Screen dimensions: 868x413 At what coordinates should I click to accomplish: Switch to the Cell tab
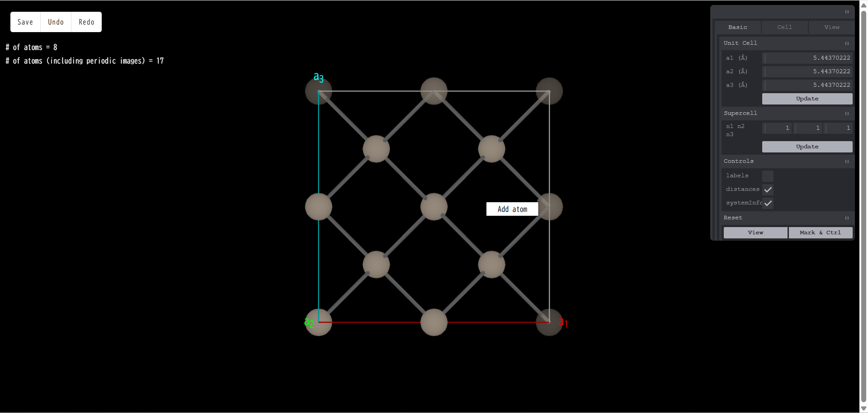pos(784,27)
